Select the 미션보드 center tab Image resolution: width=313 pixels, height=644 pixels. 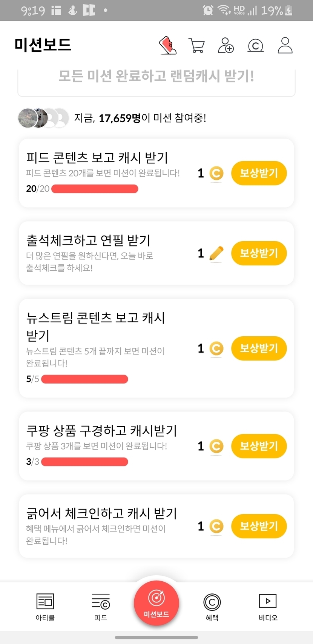[x=156, y=603]
